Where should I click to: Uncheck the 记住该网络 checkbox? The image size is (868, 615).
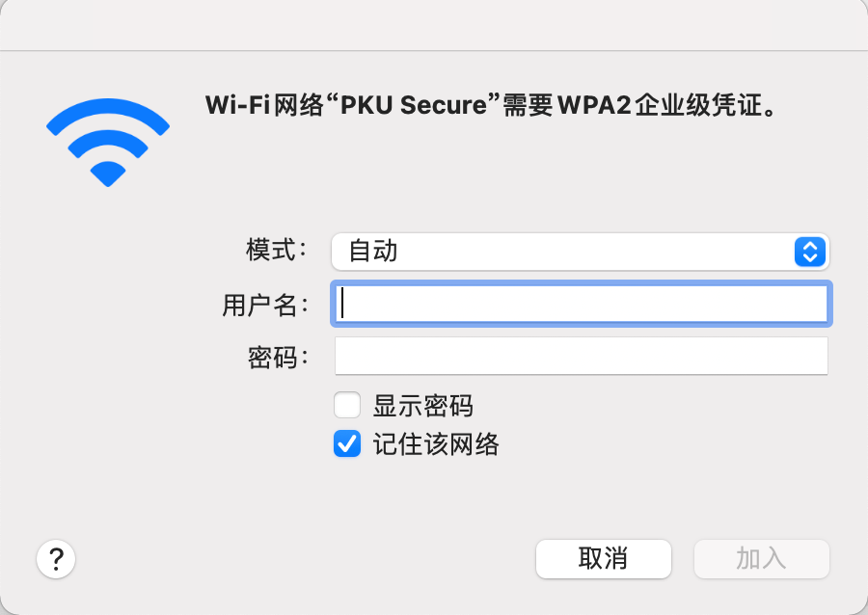(347, 444)
